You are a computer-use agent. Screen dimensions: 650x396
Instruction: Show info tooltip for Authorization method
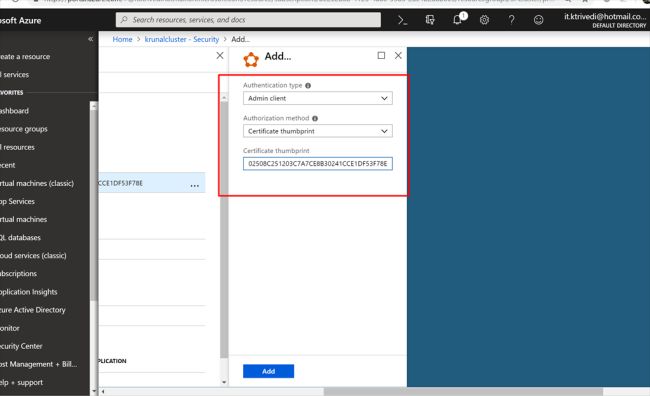pos(315,118)
